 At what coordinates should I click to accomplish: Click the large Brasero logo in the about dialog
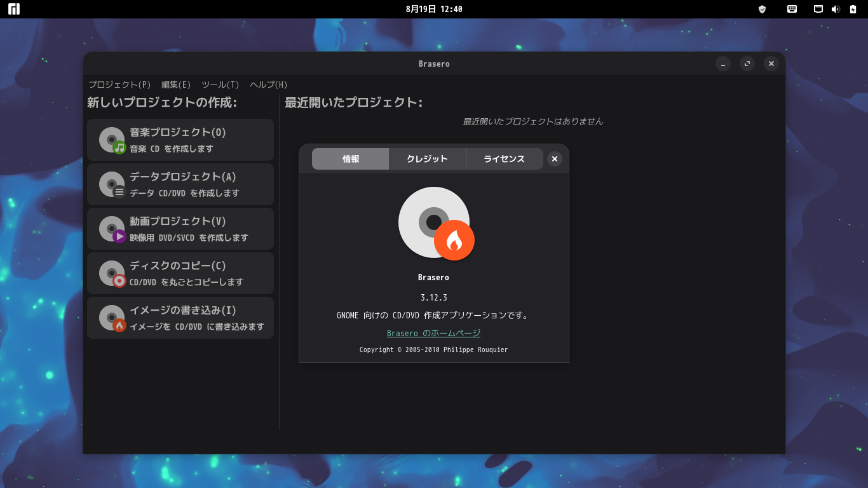pyautogui.click(x=437, y=224)
